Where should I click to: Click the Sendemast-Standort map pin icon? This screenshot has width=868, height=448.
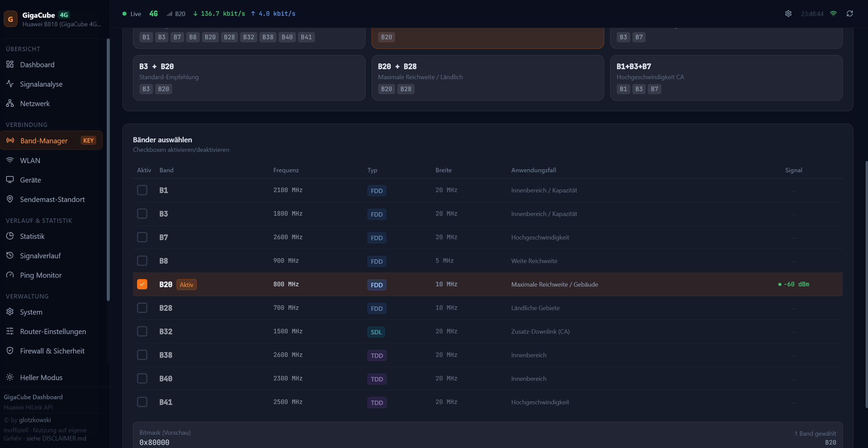10,199
